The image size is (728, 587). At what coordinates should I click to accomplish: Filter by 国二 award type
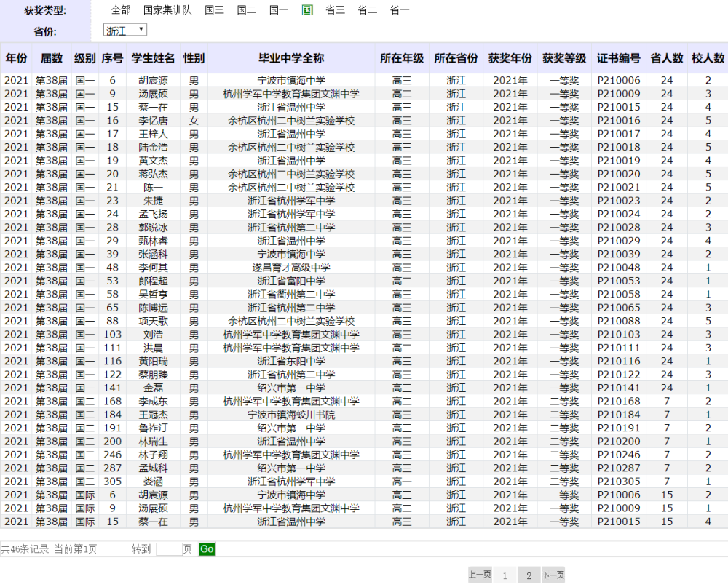tap(247, 9)
